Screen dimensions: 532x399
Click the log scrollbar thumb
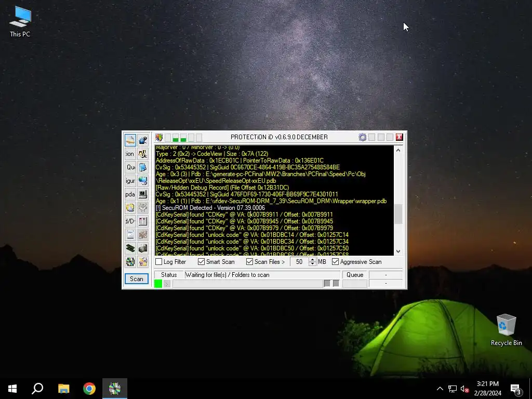pos(398,214)
